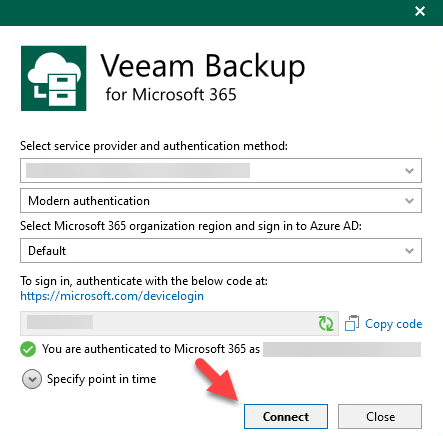Click the Specify point in time label
443x436 pixels.
pyautogui.click(x=101, y=379)
